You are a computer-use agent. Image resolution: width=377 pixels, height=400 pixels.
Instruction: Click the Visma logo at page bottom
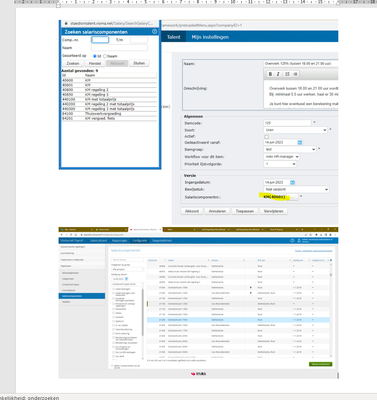coord(198,374)
